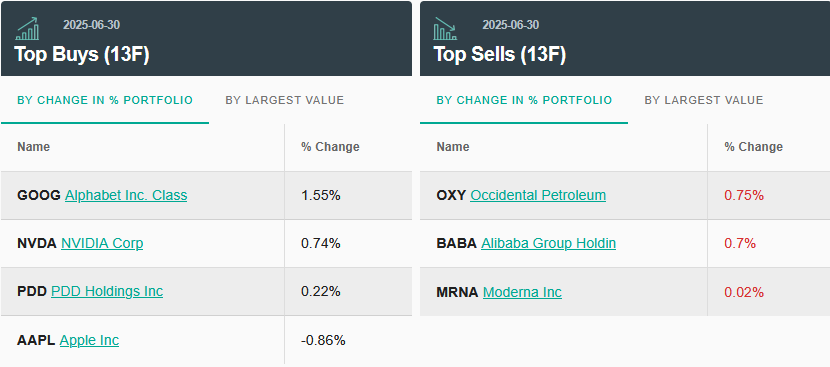The image size is (830, 367).
Task: Click the falling bar chart icon in Top Sells
Action: pyautogui.click(x=445, y=29)
